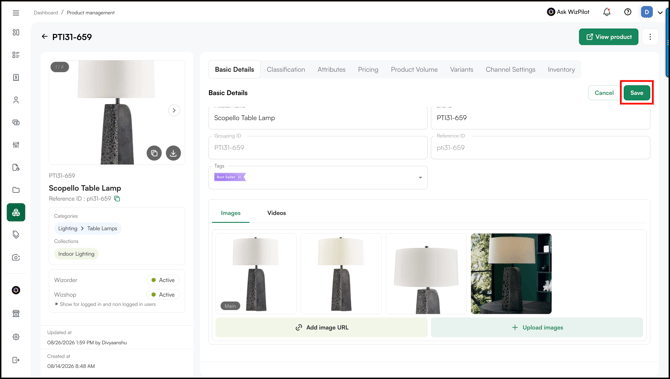This screenshot has height=379, width=670.
Task: Click Ask WizPilot
Action: [568, 12]
